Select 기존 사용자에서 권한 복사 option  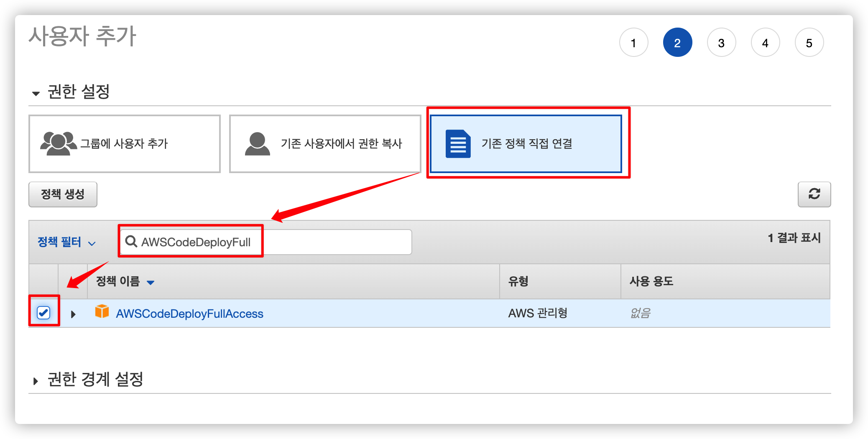click(x=325, y=144)
